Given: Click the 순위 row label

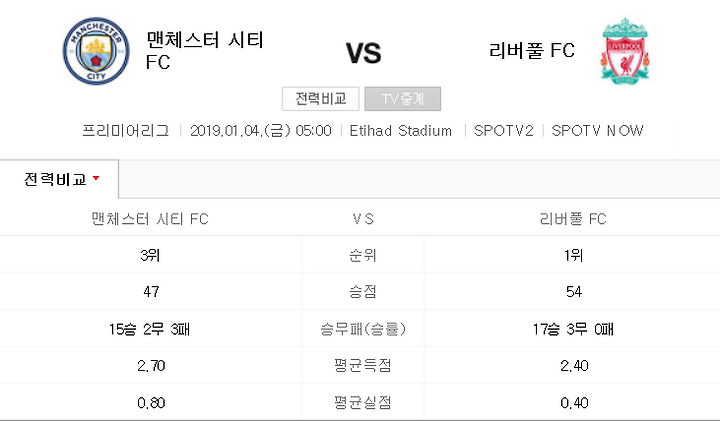Looking at the screenshot, I should point(363,255).
